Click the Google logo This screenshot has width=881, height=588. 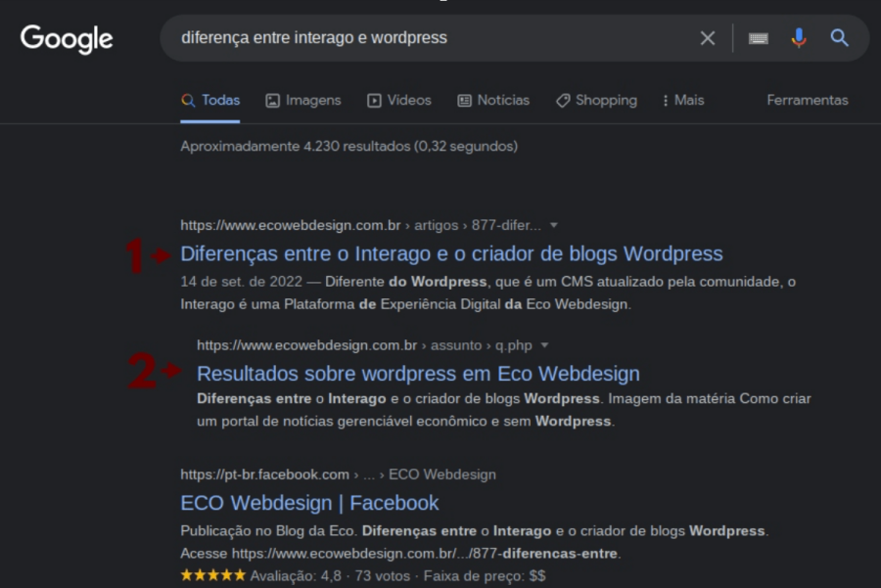pyautogui.click(x=67, y=38)
